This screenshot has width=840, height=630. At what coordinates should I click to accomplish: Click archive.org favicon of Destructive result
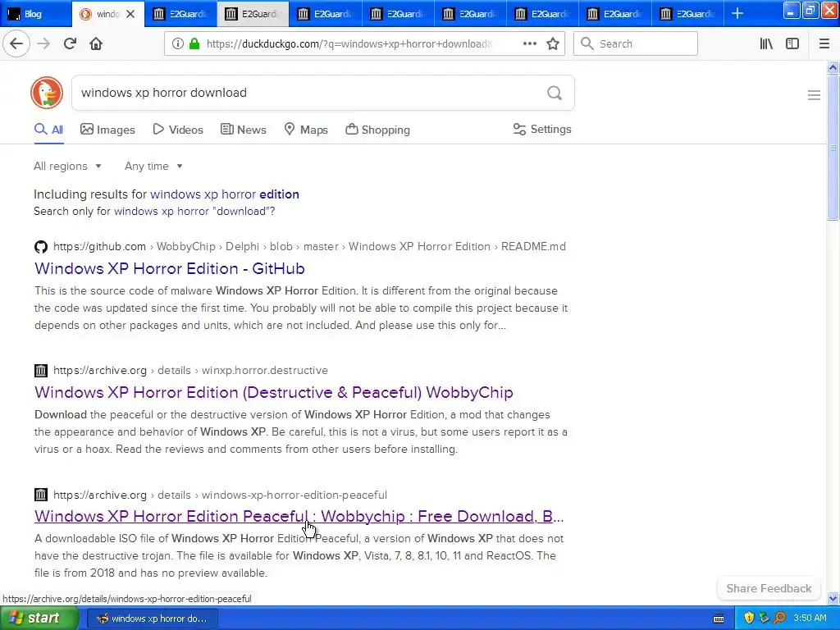(x=41, y=370)
